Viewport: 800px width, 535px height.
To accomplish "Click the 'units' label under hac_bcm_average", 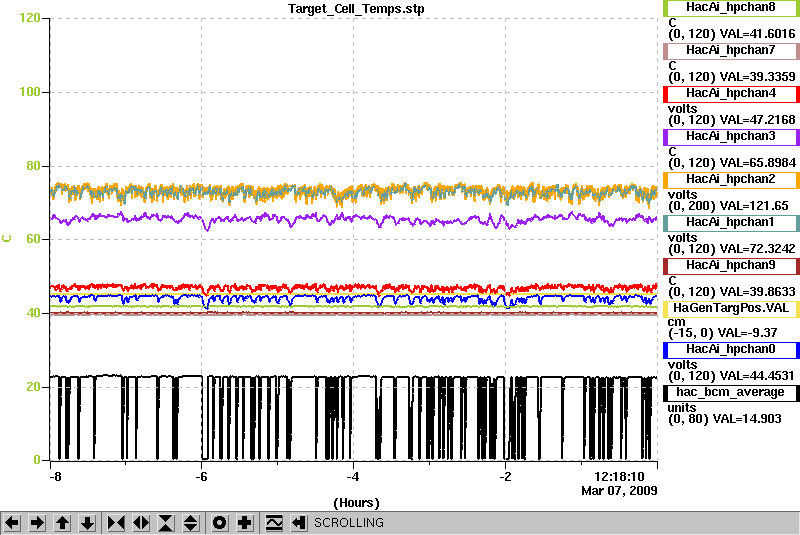I will [682, 408].
